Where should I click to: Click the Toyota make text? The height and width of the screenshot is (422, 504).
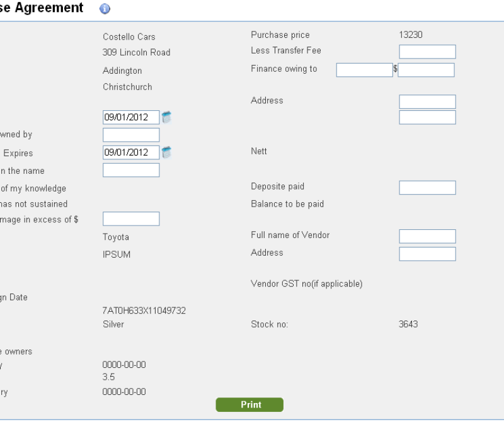tap(116, 237)
